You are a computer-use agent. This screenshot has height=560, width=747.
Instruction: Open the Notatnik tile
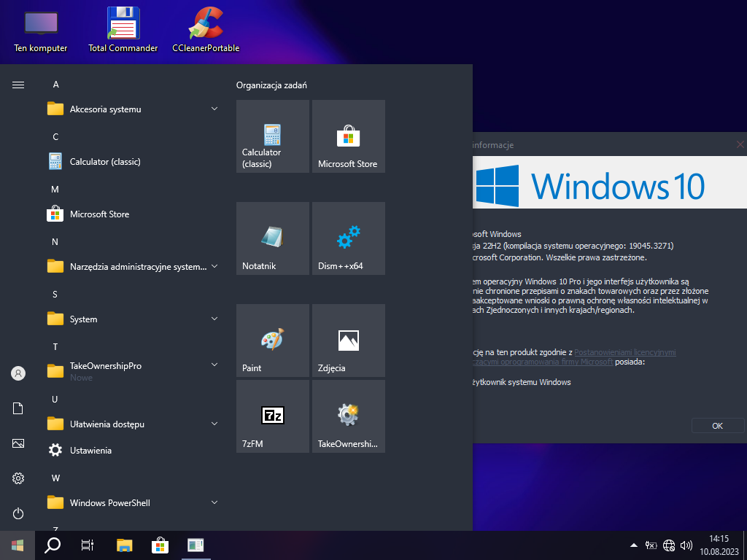[x=272, y=238]
